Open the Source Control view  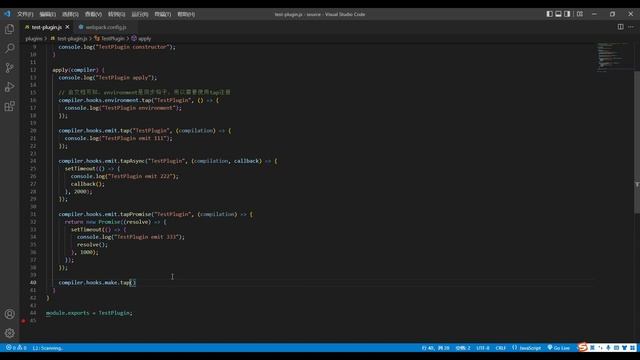(9, 67)
